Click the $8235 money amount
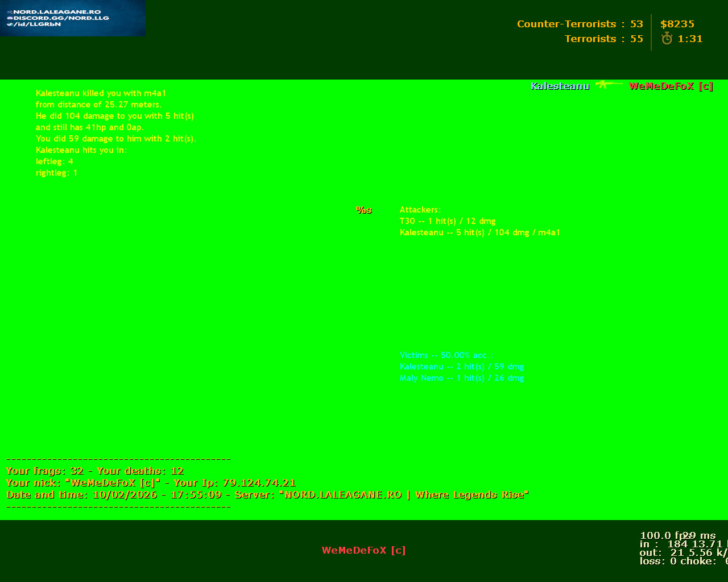Viewport: 728px width, 582px height. click(677, 24)
